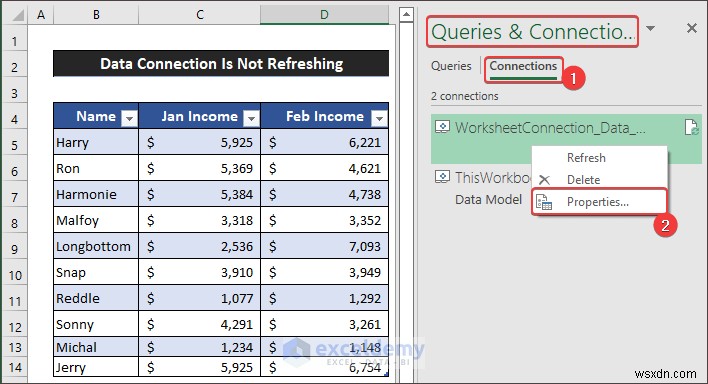Image resolution: width=708 pixels, height=384 pixels.
Task: Click Harmonie's Feb Income value 4,738
Action: coord(325,194)
